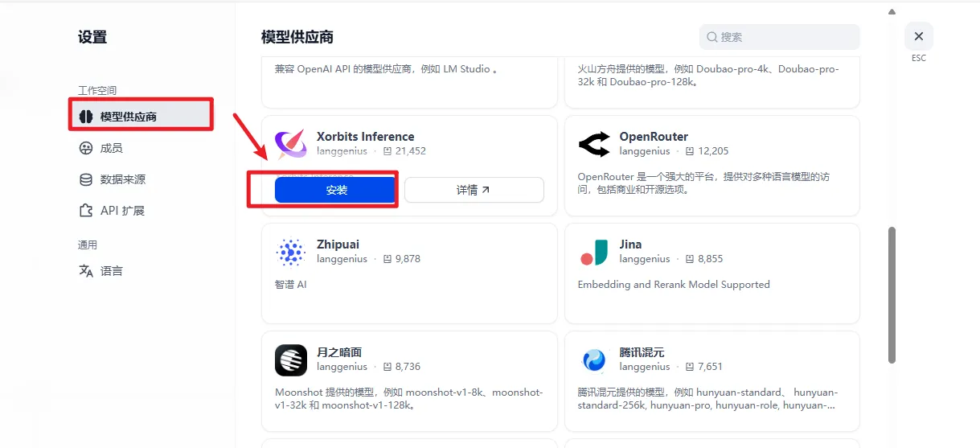
Task: Click the langgenius author under Jina
Action: click(645, 259)
